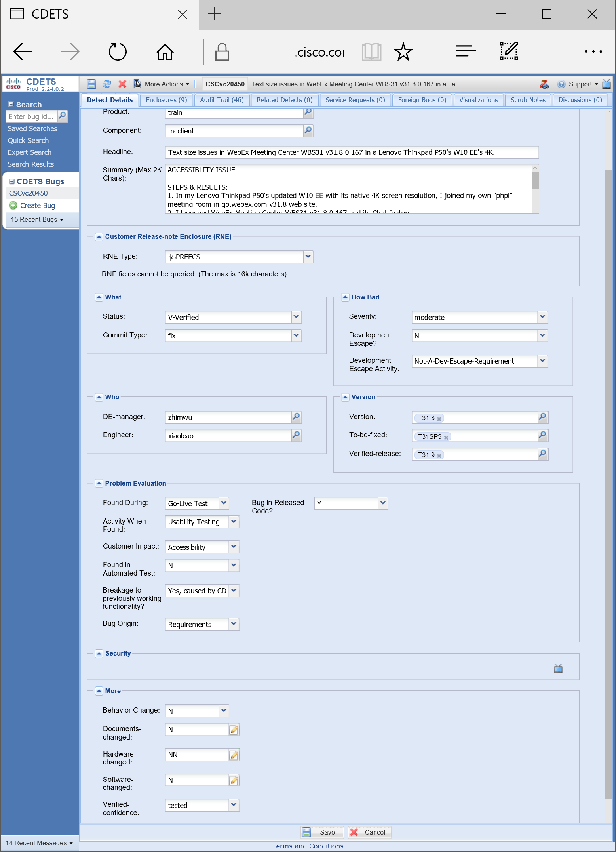Image resolution: width=616 pixels, height=852 pixels.
Task: Open the Status dropdown showing V-Verified
Action: click(x=296, y=317)
